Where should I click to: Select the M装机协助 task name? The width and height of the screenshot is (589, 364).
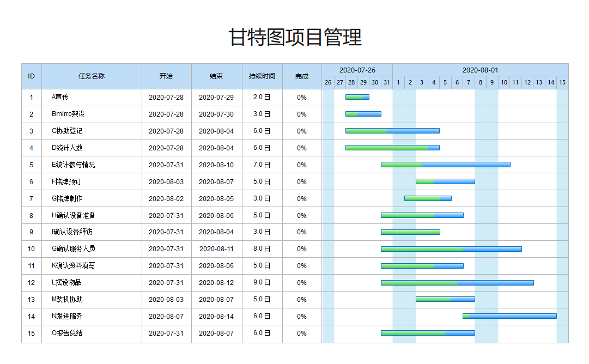click(67, 299)
